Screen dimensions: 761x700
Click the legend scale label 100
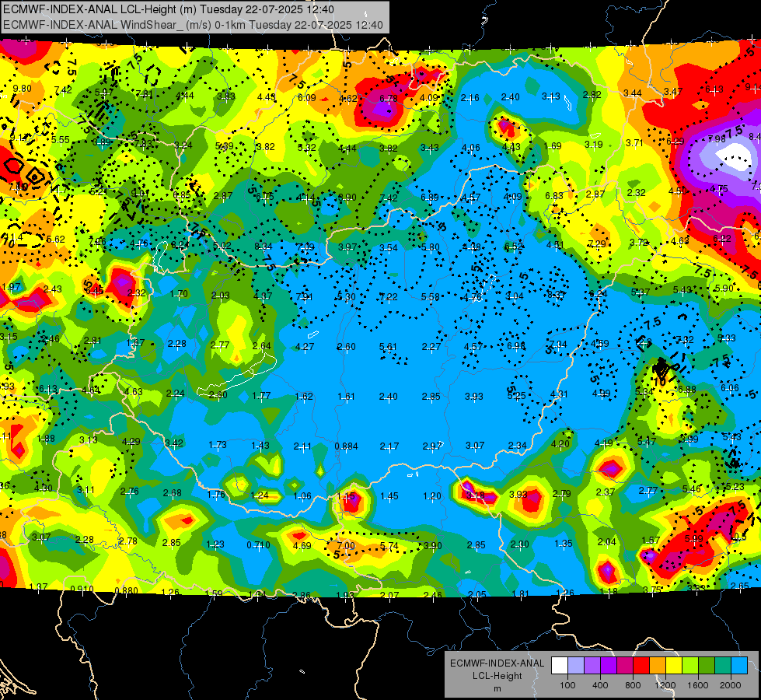click(x=567, y=685)
